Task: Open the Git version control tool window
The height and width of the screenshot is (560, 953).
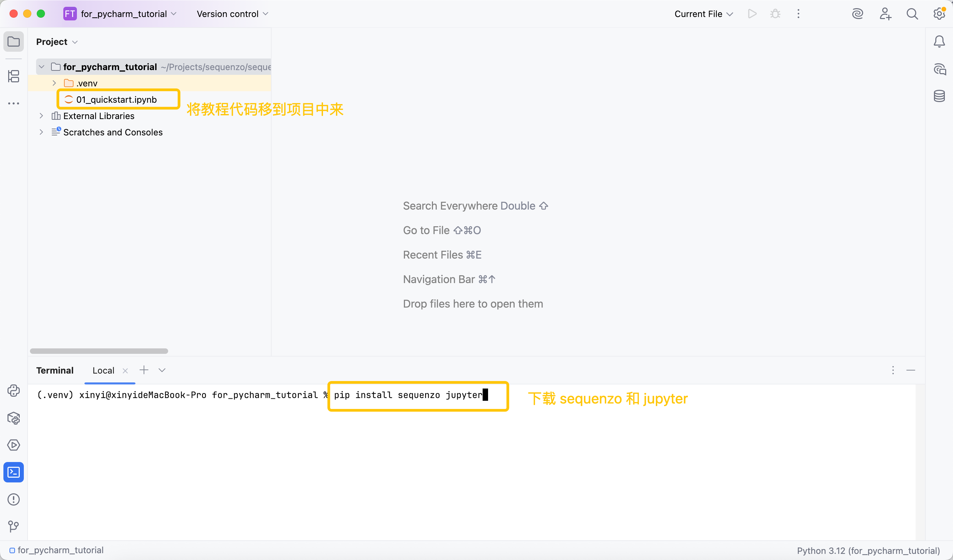Action: point(14,526)
